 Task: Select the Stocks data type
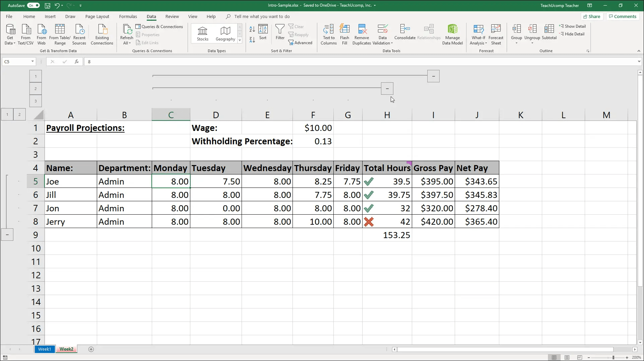[x=202, y=33]
